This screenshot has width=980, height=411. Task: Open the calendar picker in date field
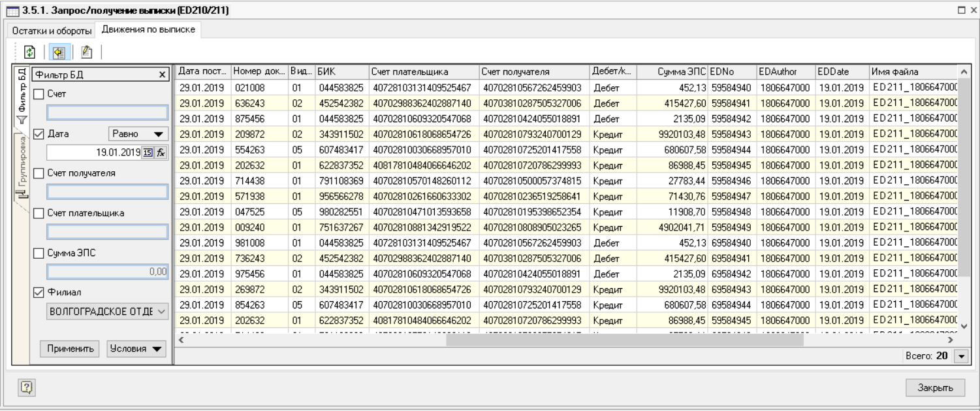(x=147, y=153)
